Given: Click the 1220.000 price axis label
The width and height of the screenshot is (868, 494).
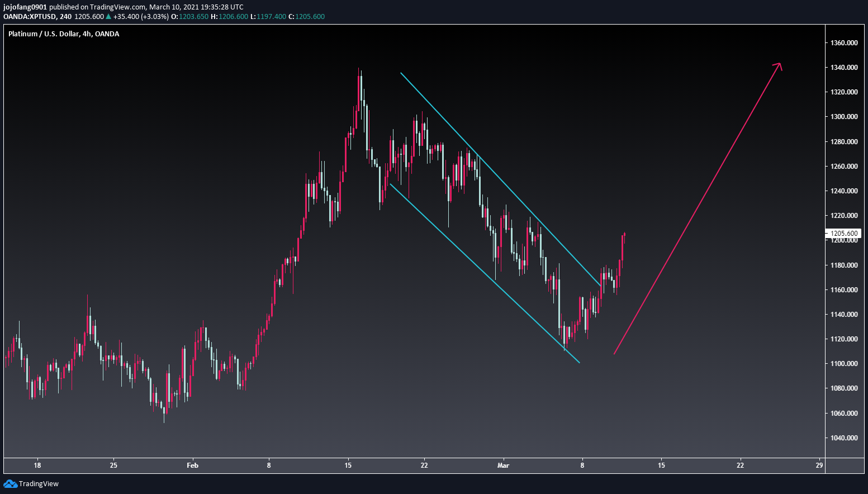Looking at the screenshot, I should 844,216.
